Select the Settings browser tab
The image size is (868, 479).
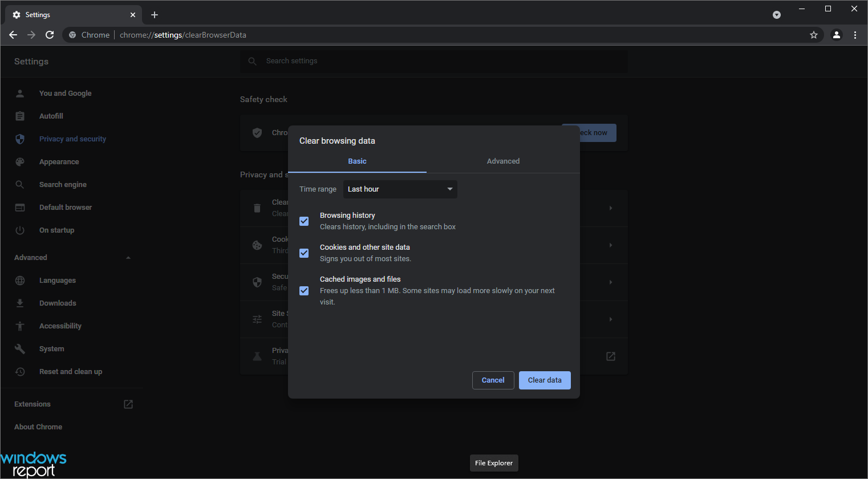pyautogui.click(x=74, y=15)
